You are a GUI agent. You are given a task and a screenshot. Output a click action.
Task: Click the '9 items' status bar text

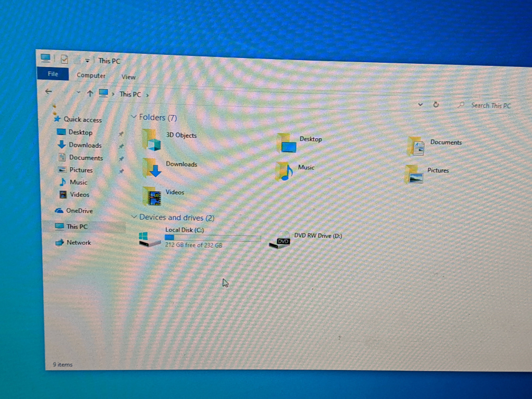click(x=62, y=365)
